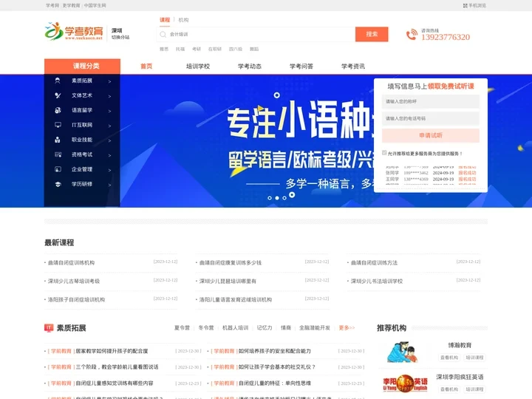Tick the 允许推荐给更多服务商 checkbox

coord(384,153)
